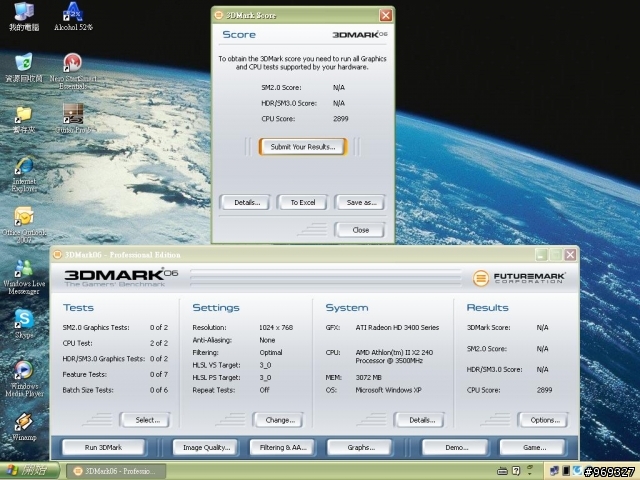Open the My Computer desktop icon
The height and width of the screenshot is (480, 640).
[x=24, y=16]
